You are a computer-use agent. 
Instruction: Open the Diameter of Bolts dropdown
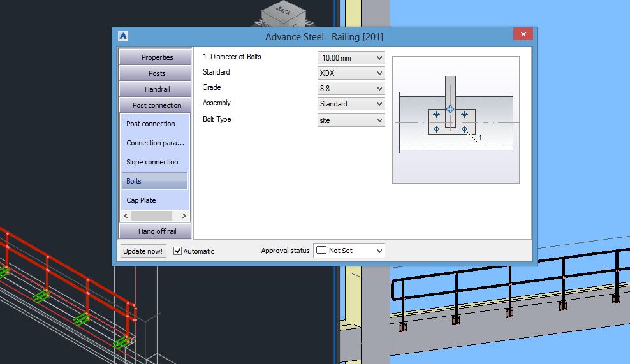[351, 58]
